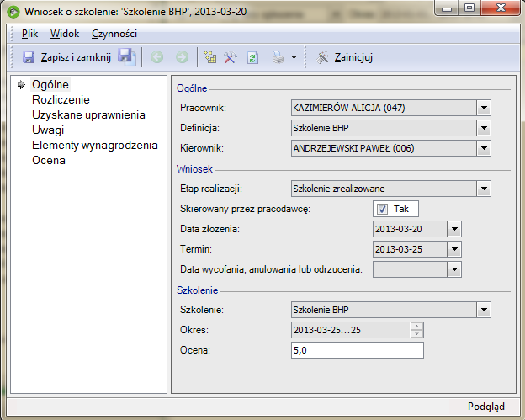Click the green application icon in title bar
Viewport: 525px width, 420px height.
pyautogui.click(x=13, y=12)
